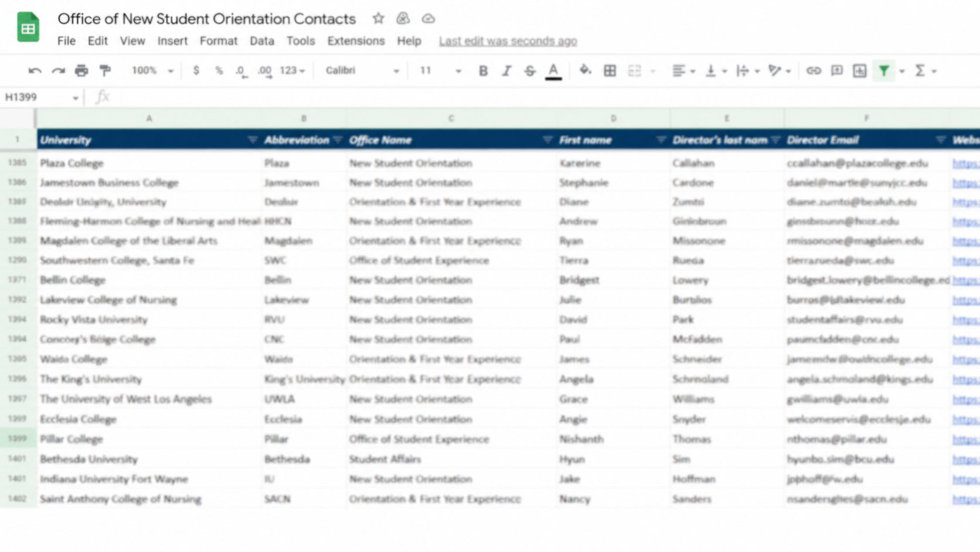Open horizontal align options

[683, 71]
